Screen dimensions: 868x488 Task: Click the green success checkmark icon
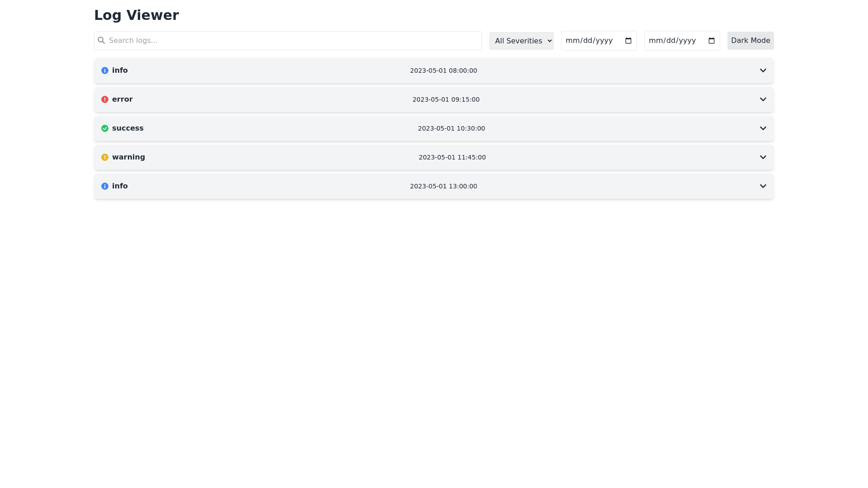click(105, 128)
